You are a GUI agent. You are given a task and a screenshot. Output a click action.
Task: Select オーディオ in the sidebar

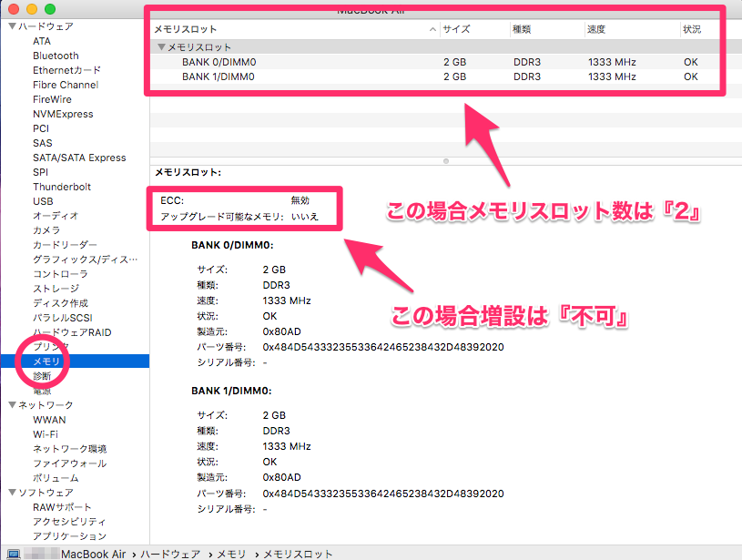tap(56, 216)
